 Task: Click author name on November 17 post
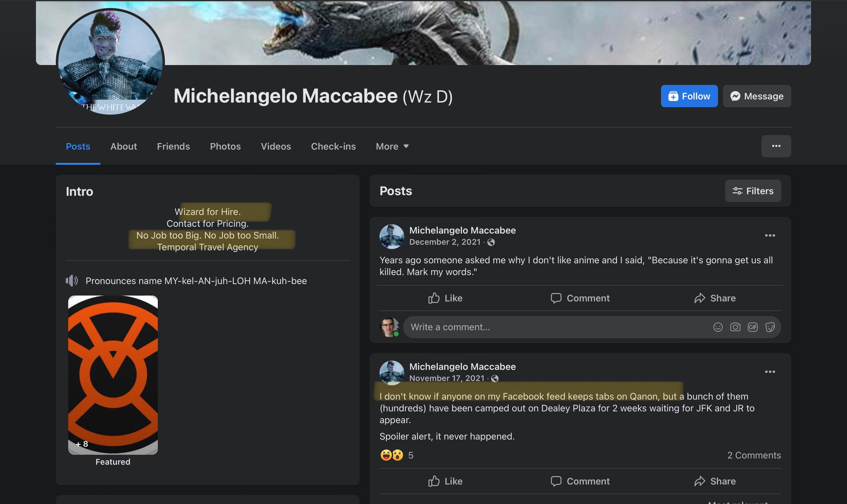(462, 366)
